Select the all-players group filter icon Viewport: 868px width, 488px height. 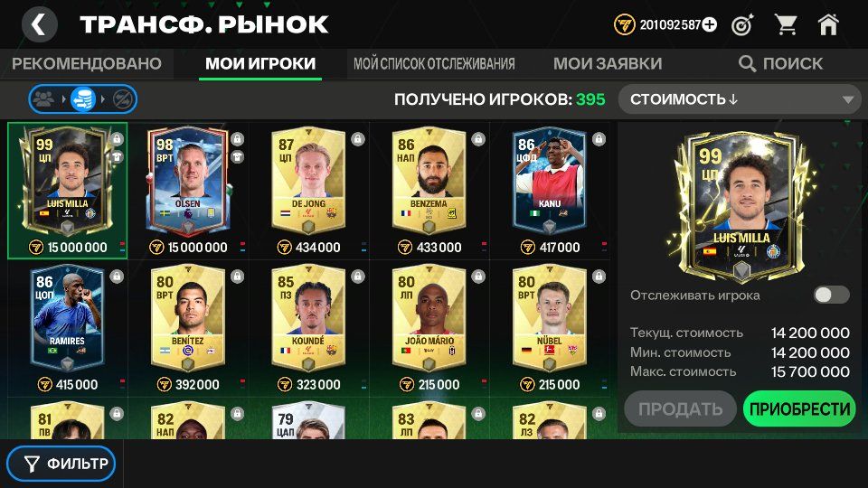tap(44, 99)
